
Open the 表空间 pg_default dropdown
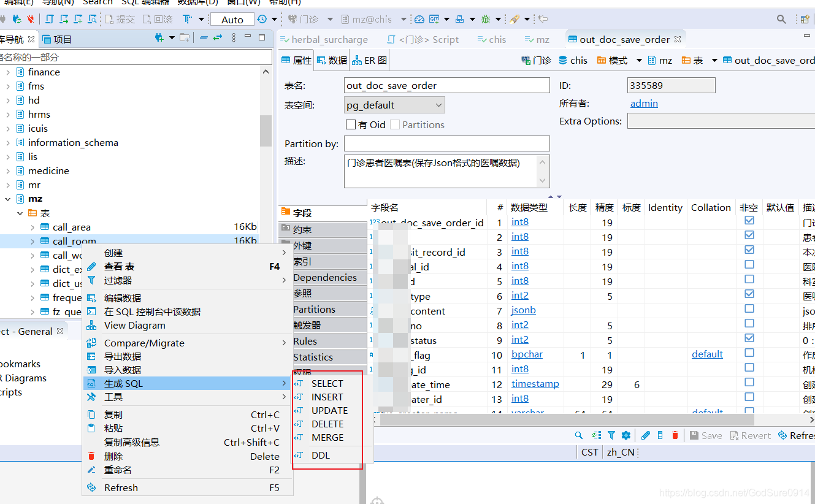394,105
